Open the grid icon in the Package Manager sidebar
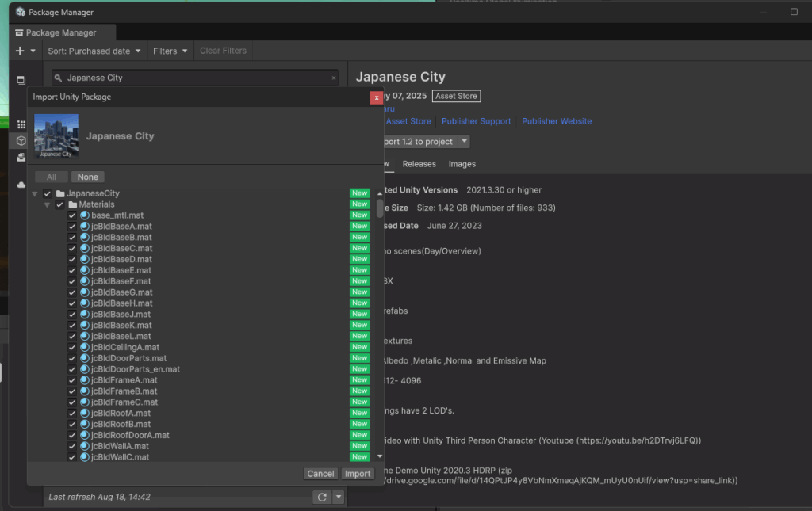The height and width of the screenshot is (511, 812). pyautogui.click(x=21, y=124)
